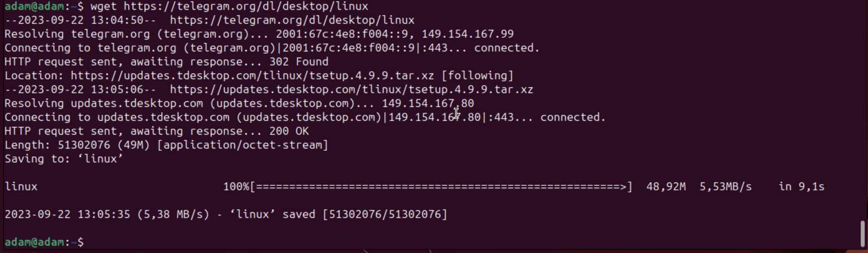Click the URL in the wget command
Image resolution: width=868 pixels, height=253 pixels.
pyautogui.click(x=246, y=7)
